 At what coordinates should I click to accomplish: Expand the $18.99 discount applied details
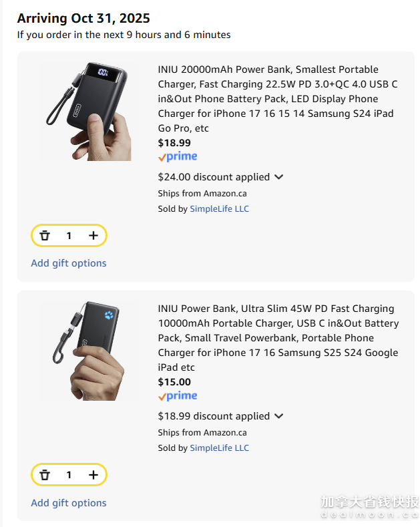point(278,416)
